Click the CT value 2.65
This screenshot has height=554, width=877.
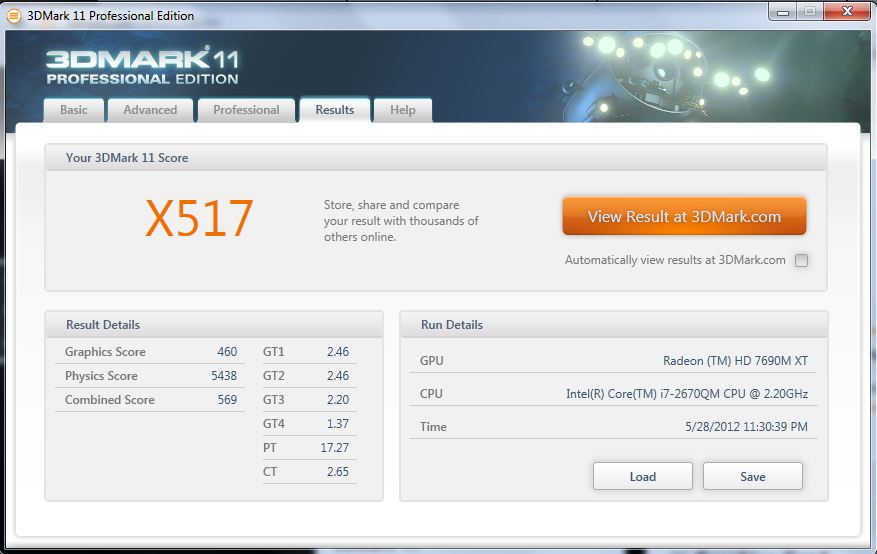(338, 472)
